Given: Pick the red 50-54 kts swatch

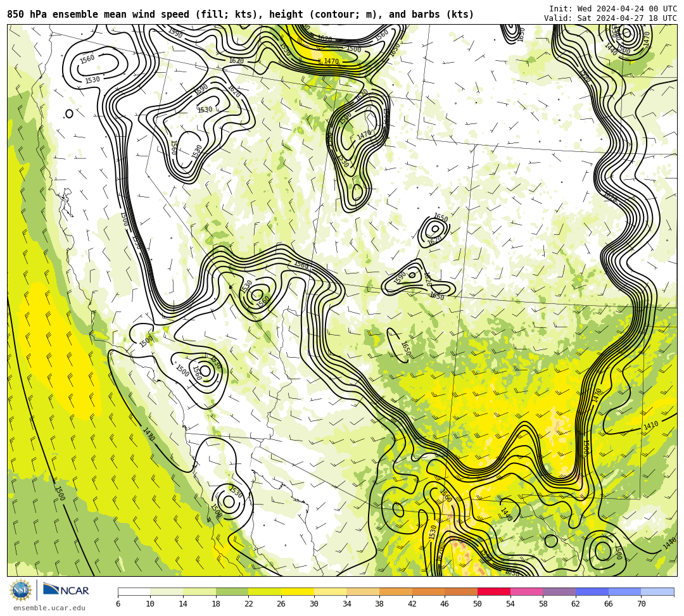Looking at the screenshot, I should pos(494,591).
